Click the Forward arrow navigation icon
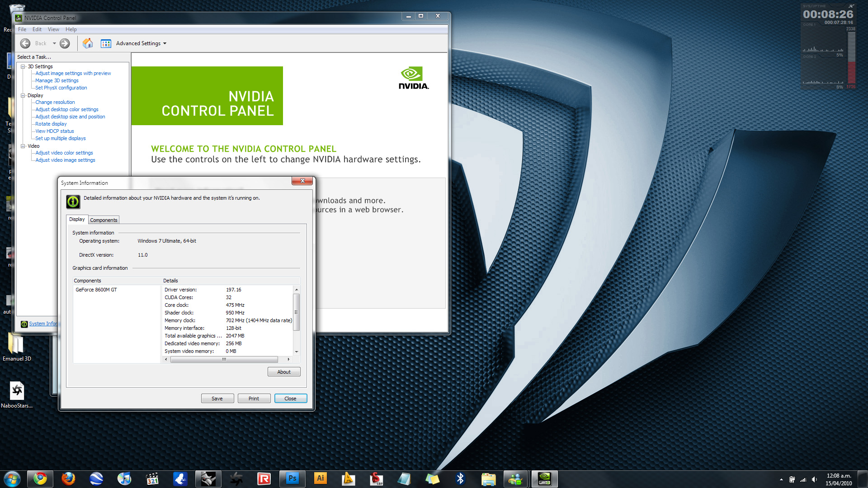868x488 pixels. (65, 43)
